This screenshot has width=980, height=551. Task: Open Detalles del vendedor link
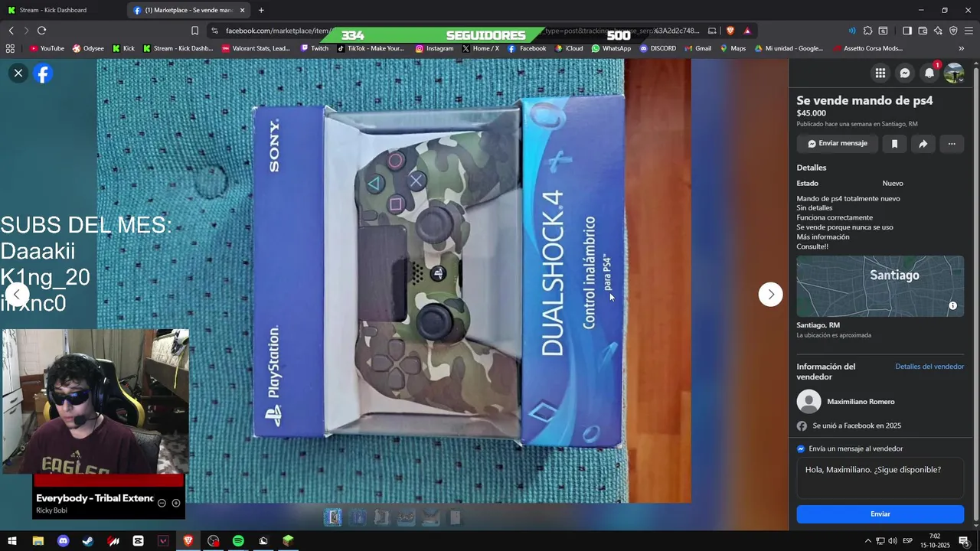coord(929,367)
